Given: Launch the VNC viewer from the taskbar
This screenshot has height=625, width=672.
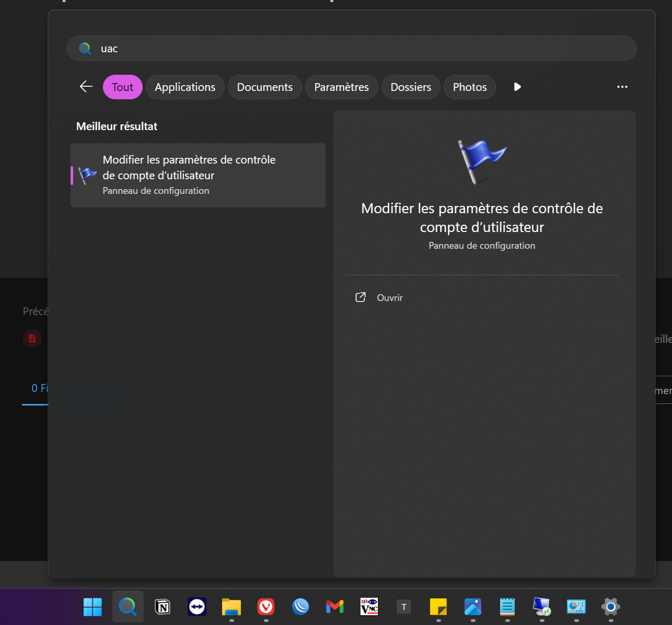Looking at the screenshot, I should [369, 607].
